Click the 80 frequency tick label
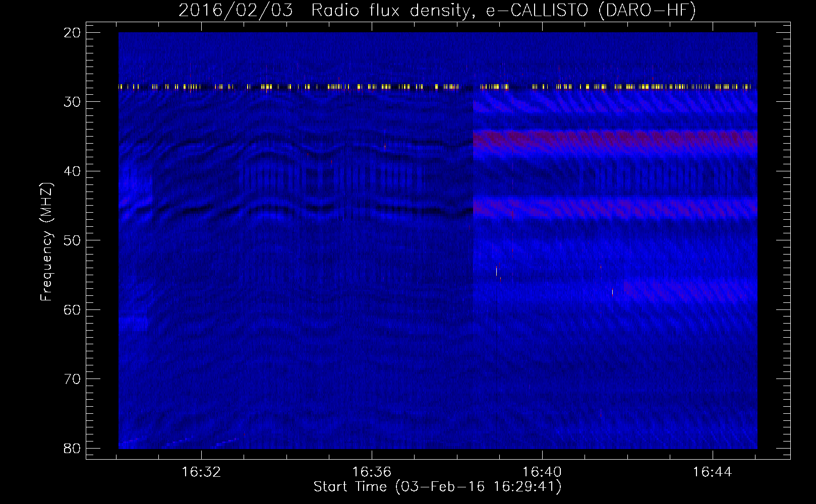816x504 pixels. tap(73, 448)
